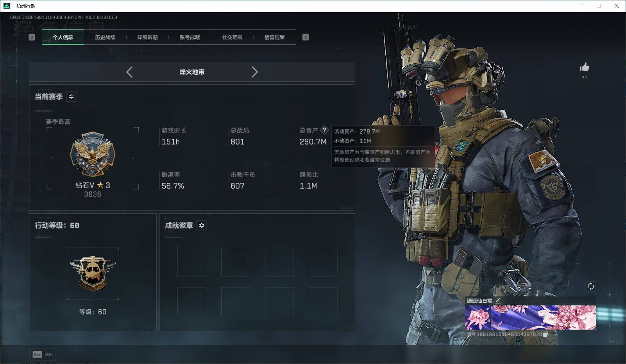Click the floral name card banner
The image size is (626, 364).
pos(531,318)
